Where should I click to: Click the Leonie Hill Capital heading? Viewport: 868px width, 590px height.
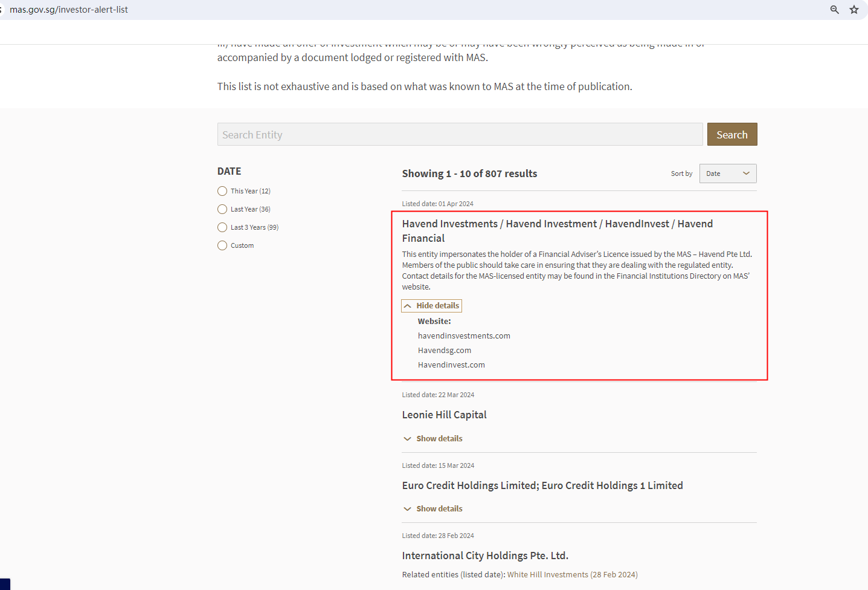pyautogui.click(x=444, y=415)
